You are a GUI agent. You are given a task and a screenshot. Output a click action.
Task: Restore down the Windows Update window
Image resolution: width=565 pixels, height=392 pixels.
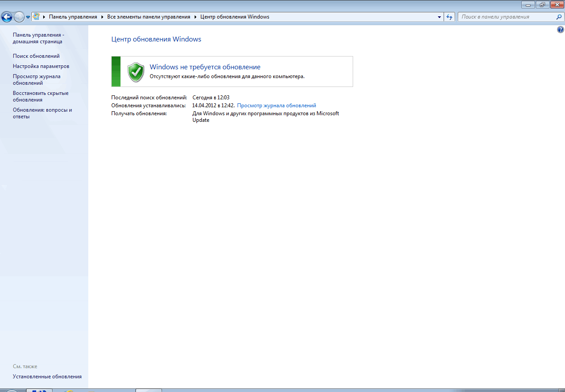[x=542, y=5]
